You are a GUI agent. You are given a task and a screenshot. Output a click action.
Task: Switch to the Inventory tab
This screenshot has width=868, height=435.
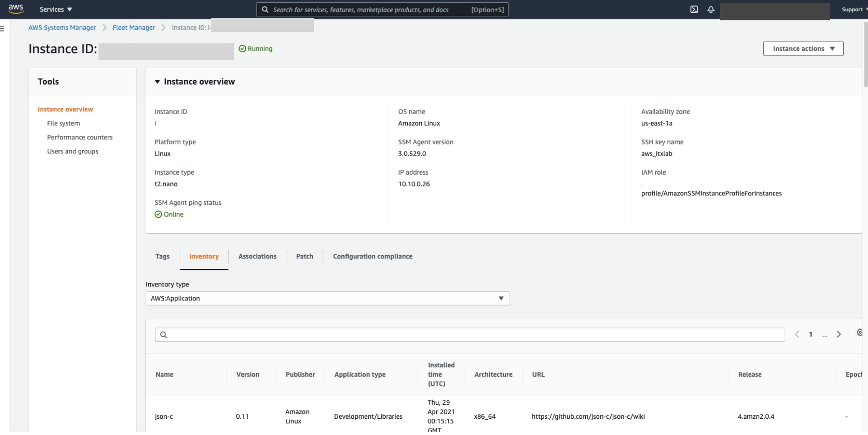(204, 256)
